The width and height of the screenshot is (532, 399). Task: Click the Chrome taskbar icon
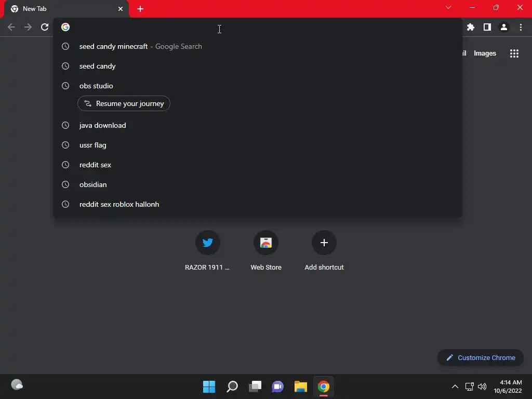tap(323, 387)
